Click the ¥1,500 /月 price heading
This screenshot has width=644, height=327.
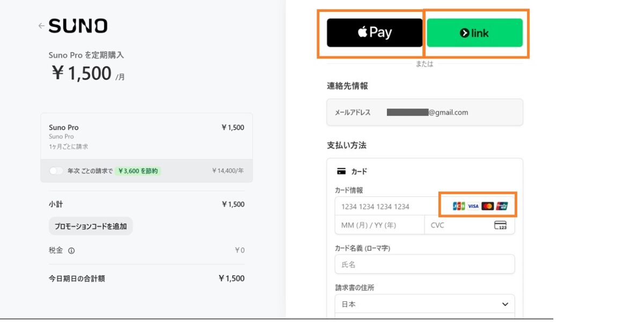tap(89, 73)
